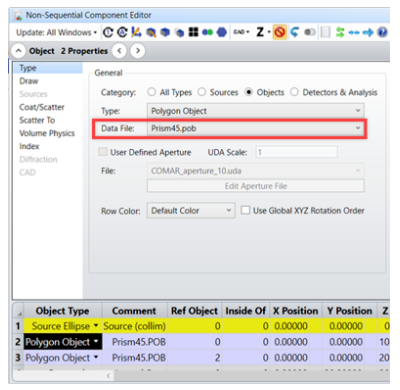
Task: Click the green swap arrows toolbar icon
Action: click(x=340, y=32)
